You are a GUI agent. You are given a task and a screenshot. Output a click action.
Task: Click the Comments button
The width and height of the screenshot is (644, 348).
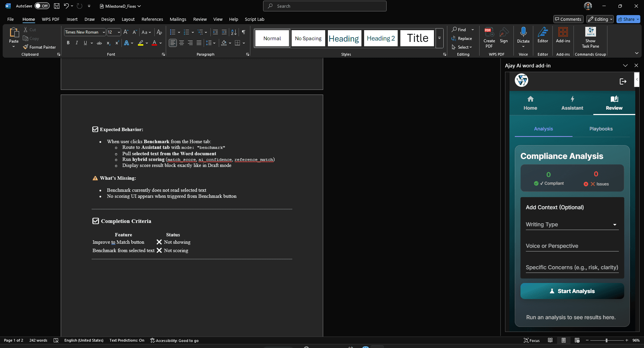(x=568, y=19)
